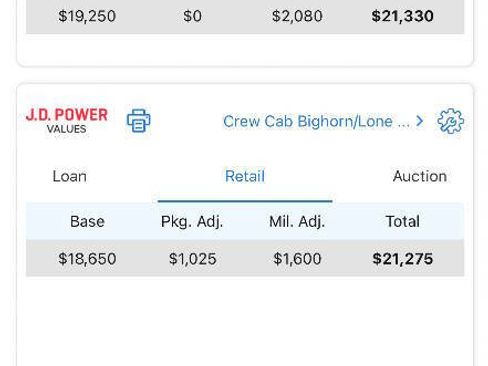
Task: Click the Mil. Adj. column header
Action: (x=297, y=222)
